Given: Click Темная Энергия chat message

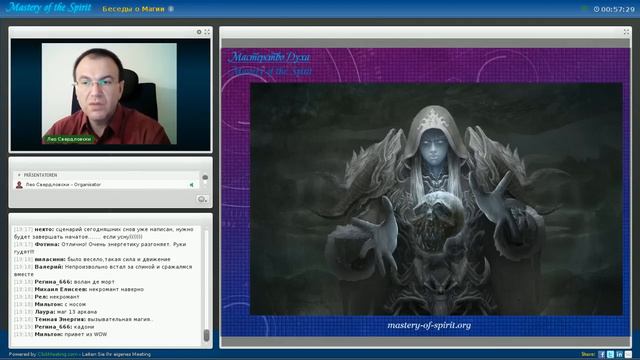Looking at the screenshot, I should point(84,320).
